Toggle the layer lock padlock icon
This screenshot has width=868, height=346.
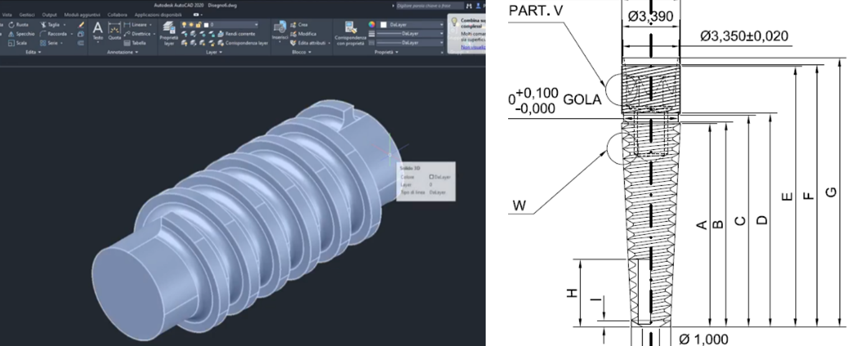[199, 24]
